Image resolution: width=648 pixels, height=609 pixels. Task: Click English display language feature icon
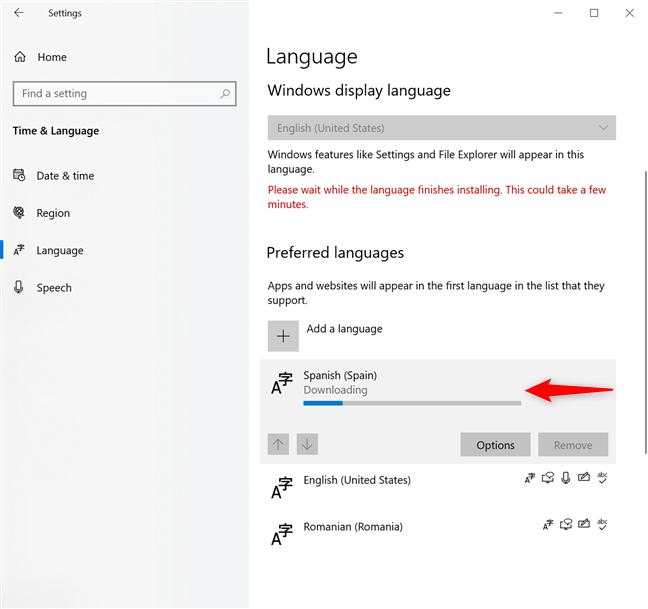[x=529, y=478]
